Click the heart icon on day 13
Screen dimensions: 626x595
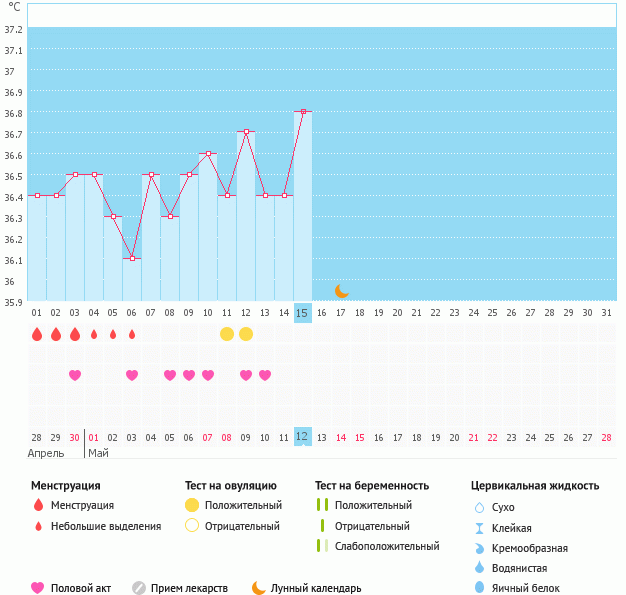265,375
